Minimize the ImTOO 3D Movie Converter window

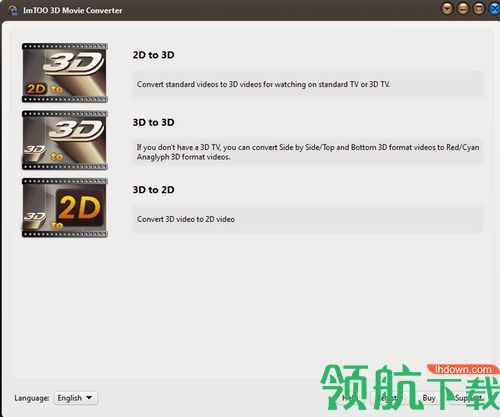coord(463,9)
